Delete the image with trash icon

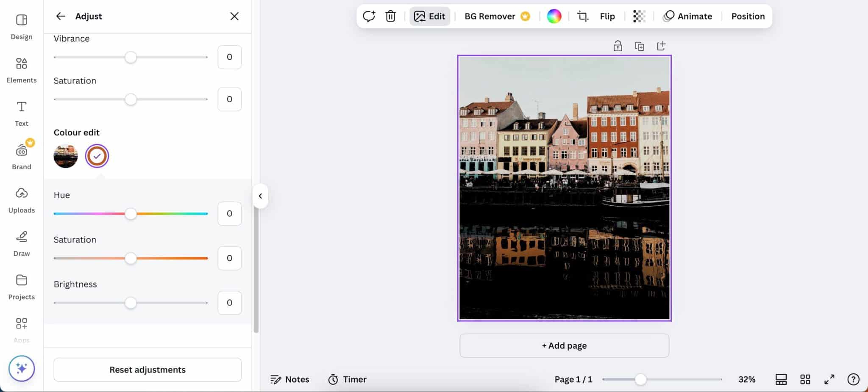click(x=390, y=16)
